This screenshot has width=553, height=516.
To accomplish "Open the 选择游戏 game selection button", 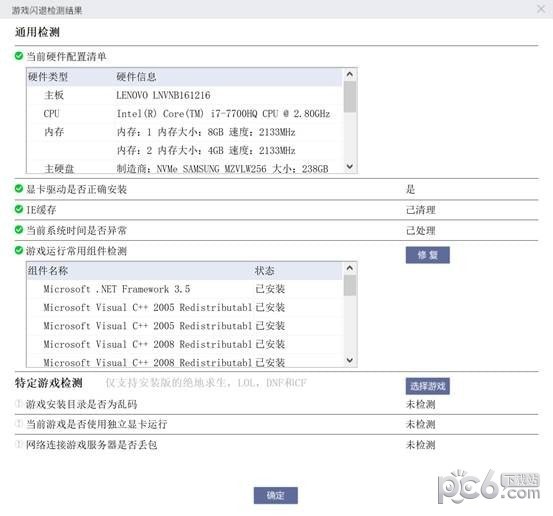I will (x=427, y=386).
